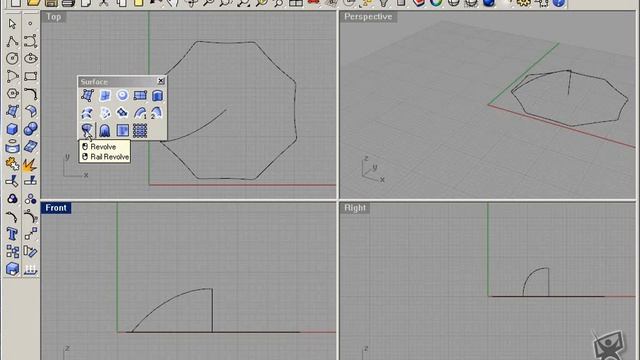This screenshot has height=360, width=640.
Task: Choose the Ellipse tool
Action: click(x=30, y=58)
